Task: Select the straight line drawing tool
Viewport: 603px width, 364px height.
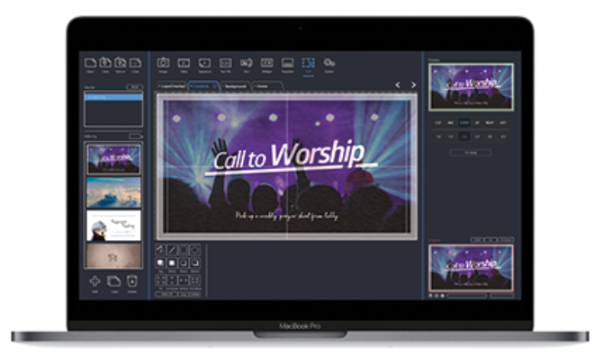Action: coord(172,250)
